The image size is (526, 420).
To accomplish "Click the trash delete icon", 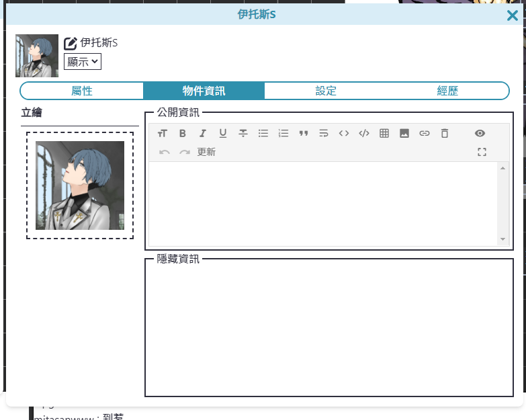I will pos(445,134).
